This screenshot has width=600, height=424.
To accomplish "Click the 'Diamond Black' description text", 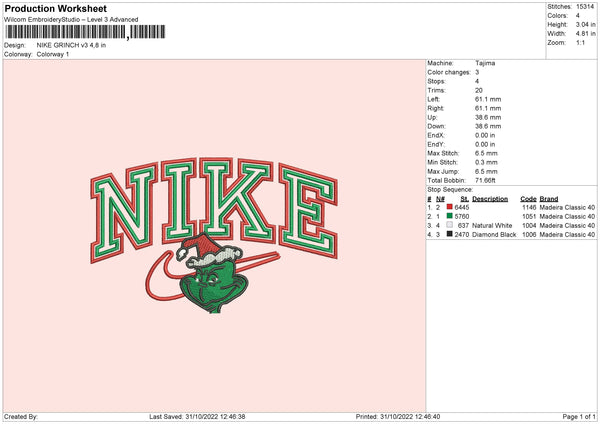I will (x=494, y=235).
